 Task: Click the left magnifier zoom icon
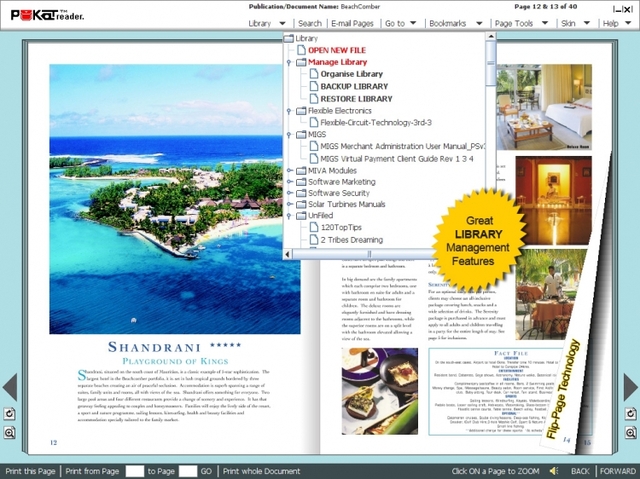(9, 432)
